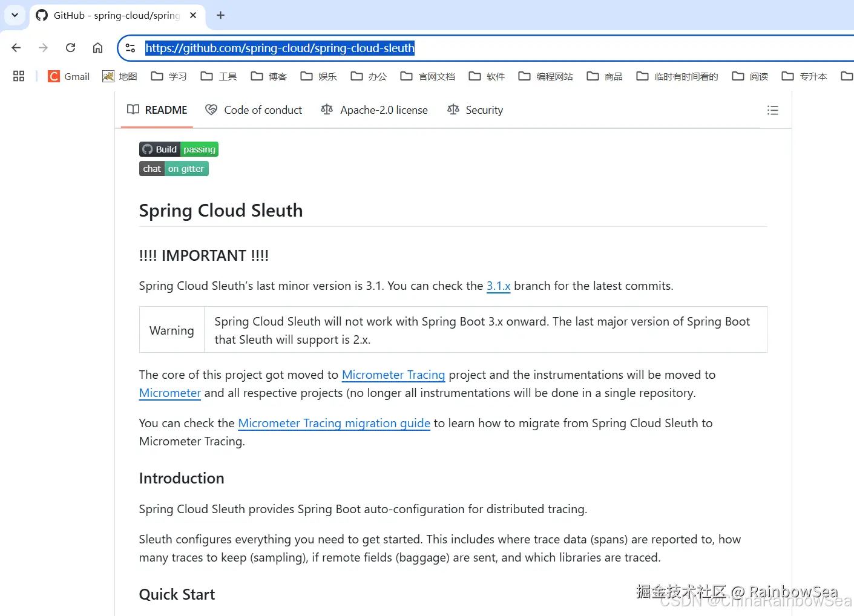Switch to Code of conduct tab

(254, 110)
